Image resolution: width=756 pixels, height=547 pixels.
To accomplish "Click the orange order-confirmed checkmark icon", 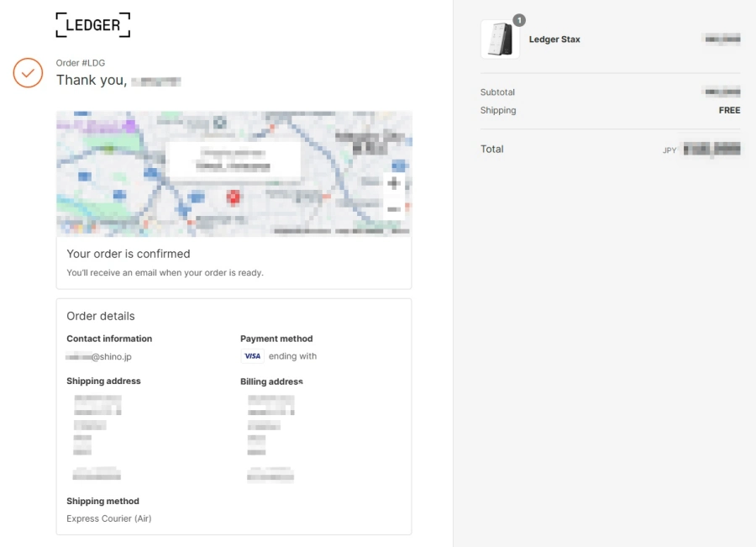I will [x=28, y=73].
